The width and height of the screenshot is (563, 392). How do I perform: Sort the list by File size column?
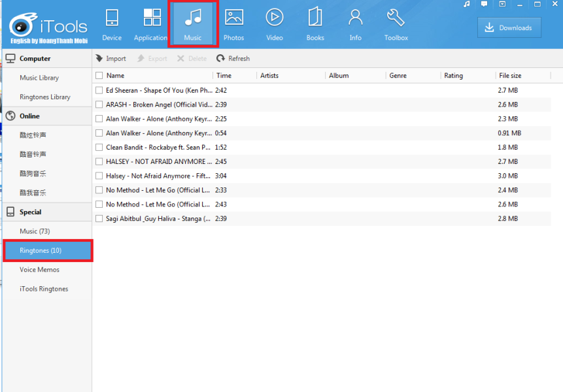coord(509,76)
